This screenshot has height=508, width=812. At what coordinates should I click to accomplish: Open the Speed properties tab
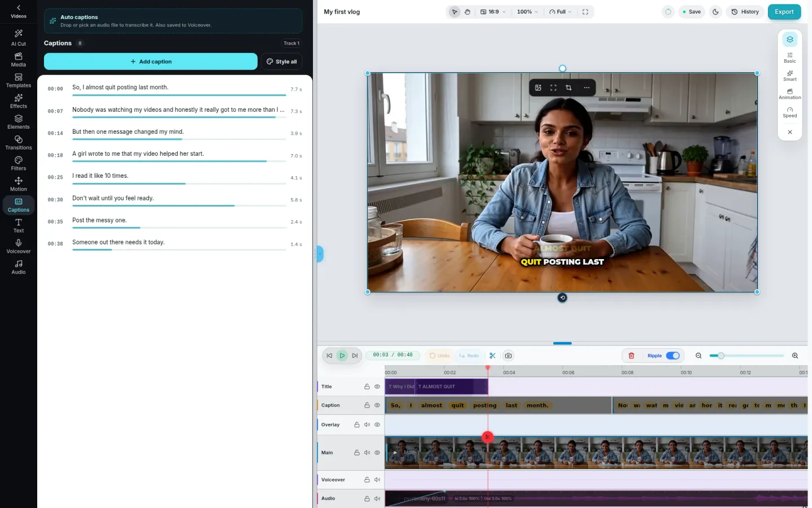790,112
